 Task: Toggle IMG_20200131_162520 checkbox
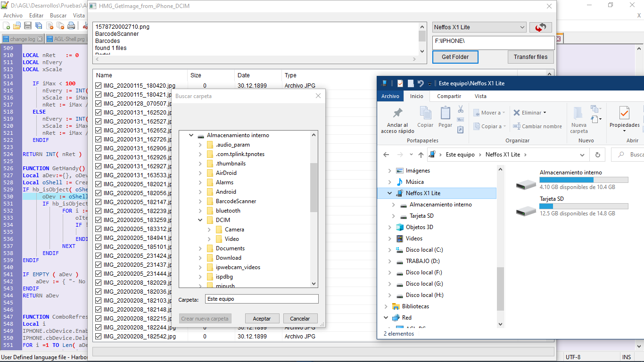tap(99, 113)
